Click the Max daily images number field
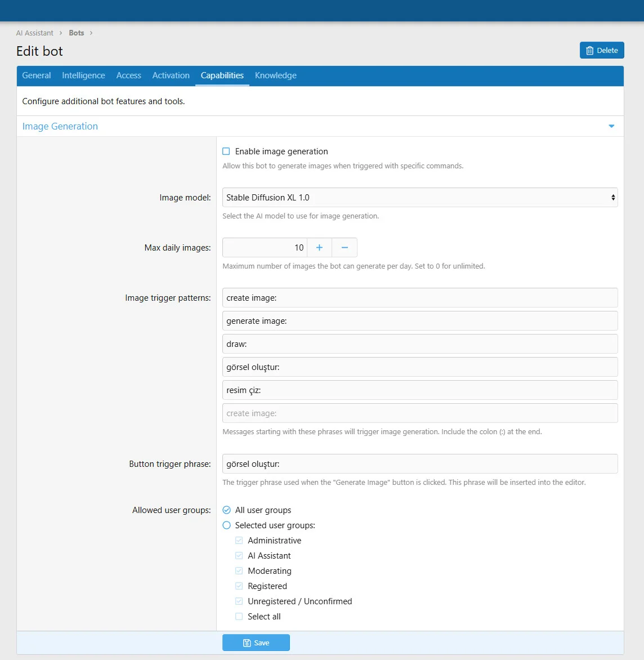The height and width of the screenshot is (660, 644). 265,248
